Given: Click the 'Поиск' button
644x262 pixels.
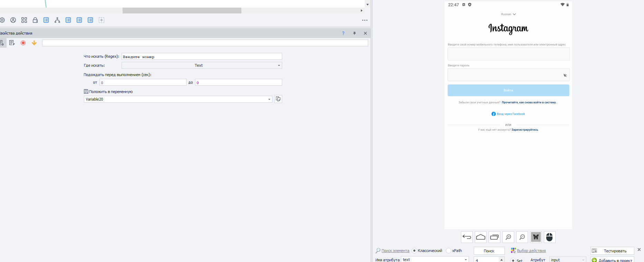Looking at the screenshot, I should (x=489, y=251).
